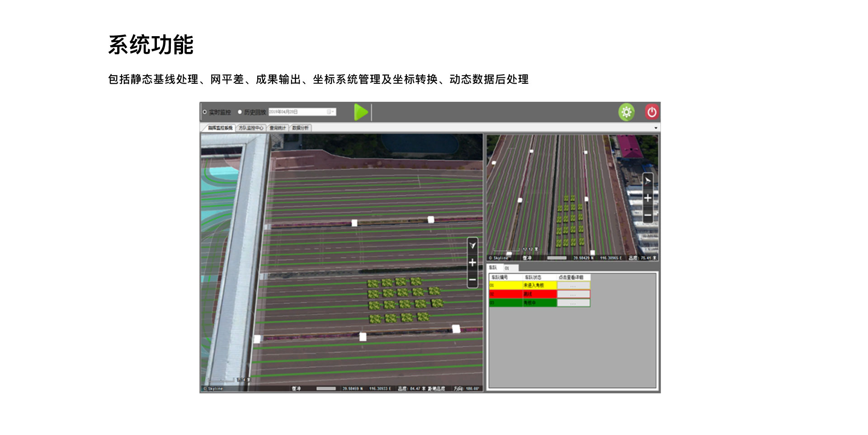
Task: Click the red power icon
Action: pos(651,112)
